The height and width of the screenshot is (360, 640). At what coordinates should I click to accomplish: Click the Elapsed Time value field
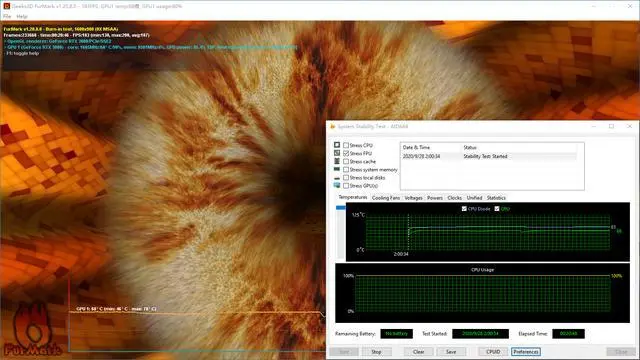(568, 334)
